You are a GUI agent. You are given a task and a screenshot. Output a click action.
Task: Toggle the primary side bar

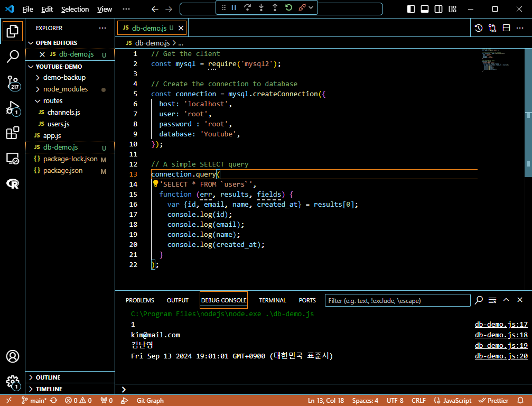click(x=411, y=9)
